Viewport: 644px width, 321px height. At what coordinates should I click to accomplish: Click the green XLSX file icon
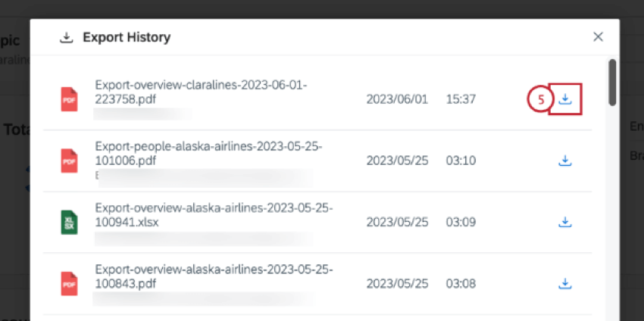point(69,222)
